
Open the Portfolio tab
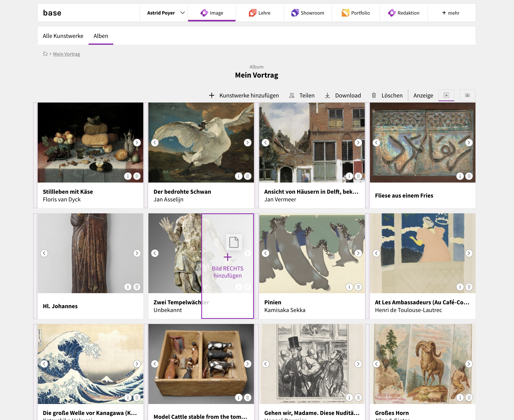click(x=356, y=13)
